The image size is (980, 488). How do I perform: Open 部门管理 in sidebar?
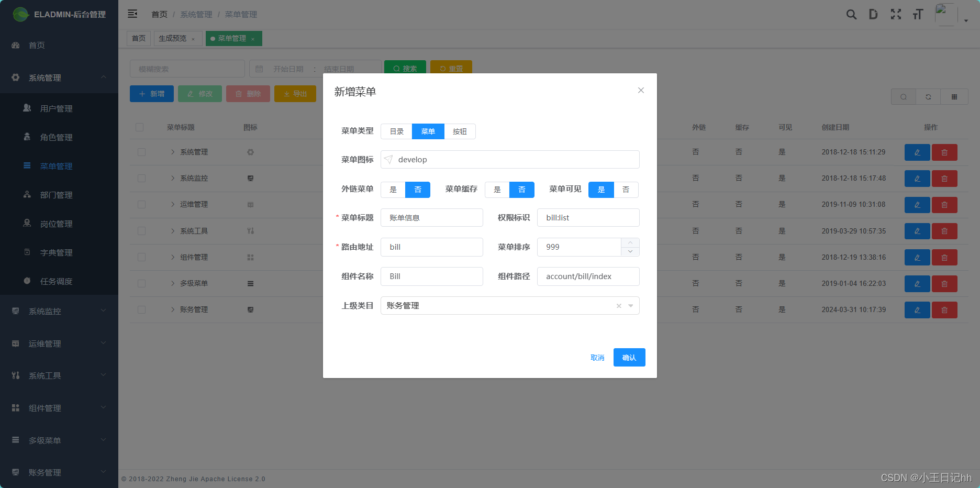click(59, 195)
